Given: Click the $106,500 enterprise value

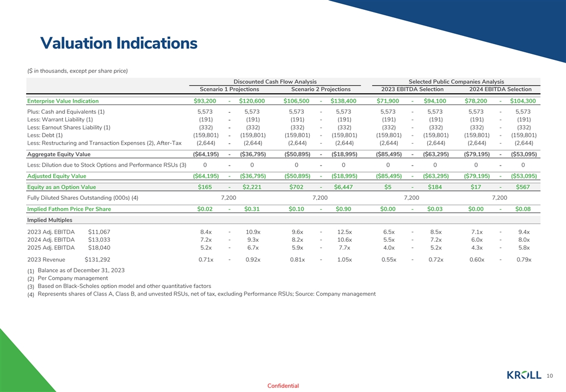Looking at the screenshot, I should click(x=297, y=101).
